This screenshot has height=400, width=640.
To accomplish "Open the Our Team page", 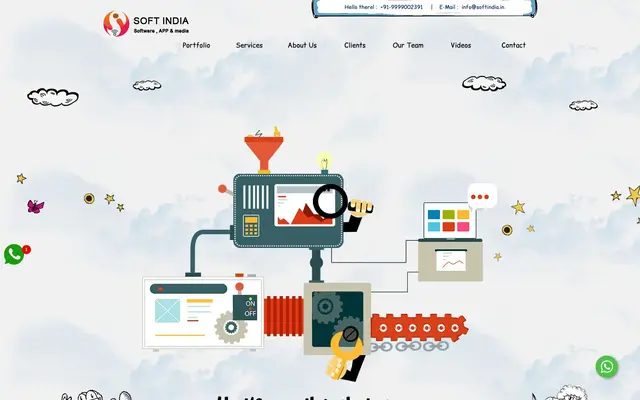I will coord(408,45).
